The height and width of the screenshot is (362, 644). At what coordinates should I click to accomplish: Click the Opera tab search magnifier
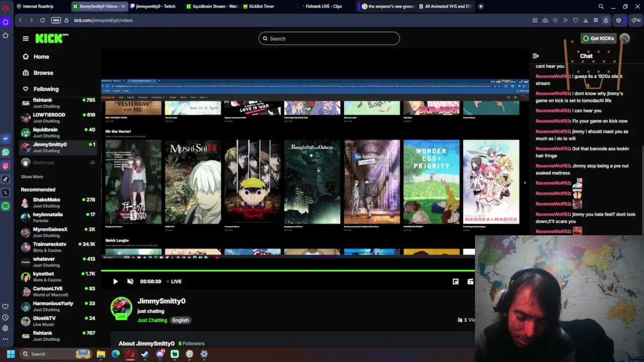pyautogui.click(x=601, y=7)
